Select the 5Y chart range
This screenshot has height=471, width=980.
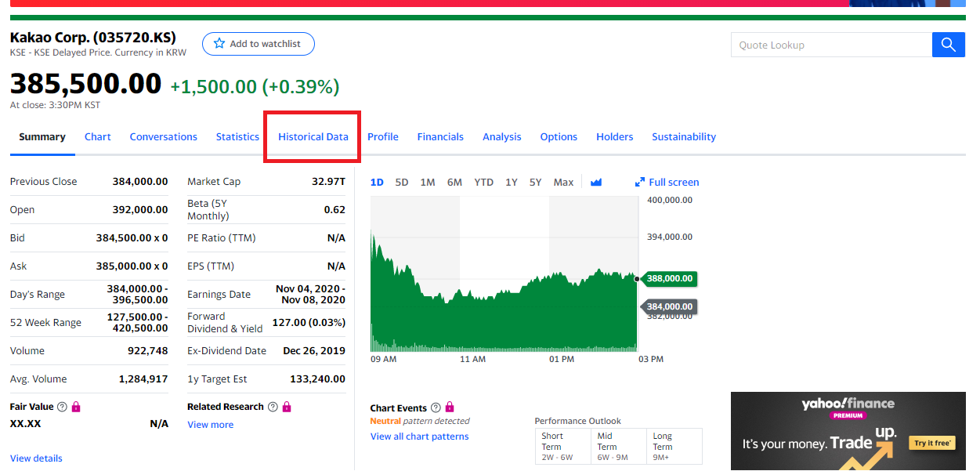[536, 182]
